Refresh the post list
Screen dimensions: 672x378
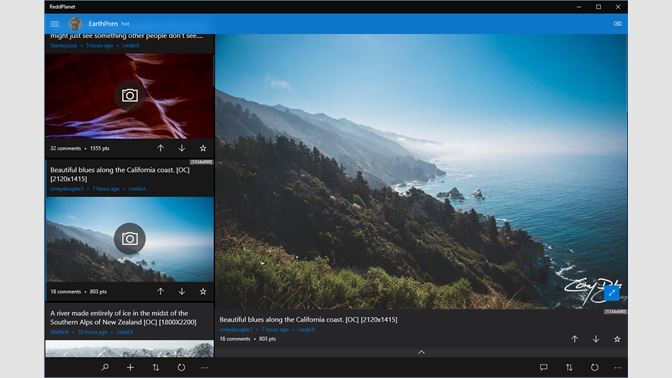[x=181, y=367]
